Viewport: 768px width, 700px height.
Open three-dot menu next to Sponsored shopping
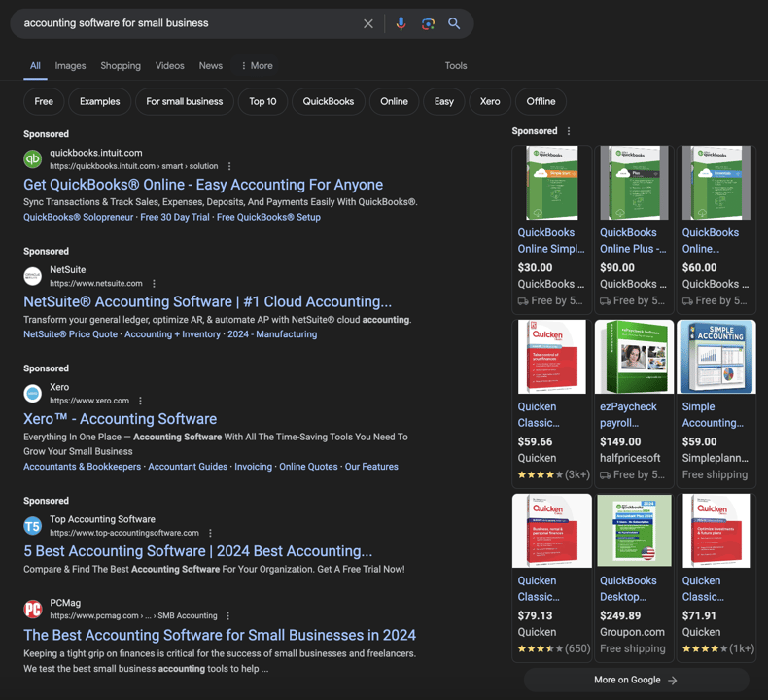click(569, 131)
